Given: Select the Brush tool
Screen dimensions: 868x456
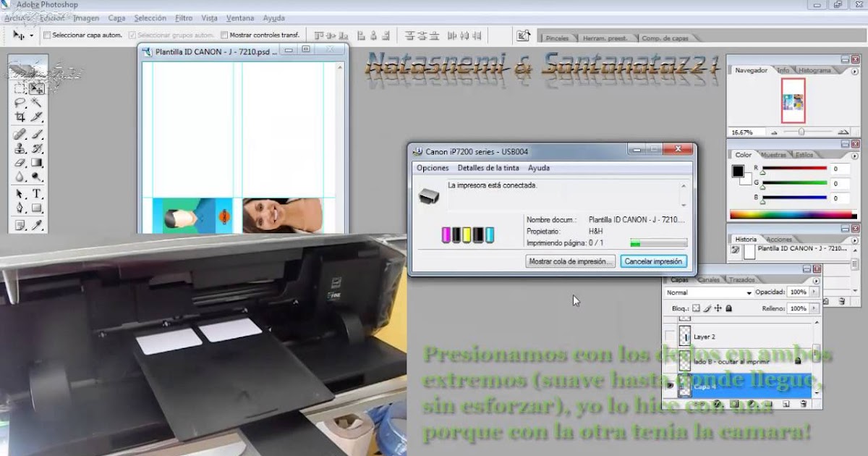Looking at the screenshot, I should [x=37, y=135].
